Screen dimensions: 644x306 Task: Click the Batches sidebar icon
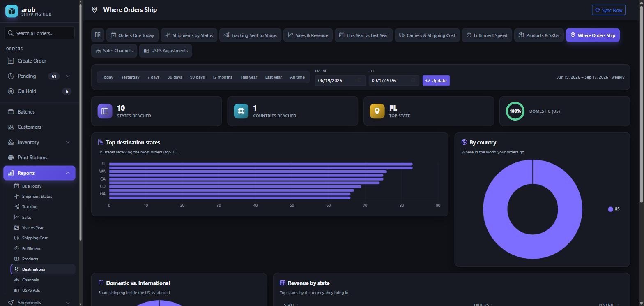tap(11, 112)
